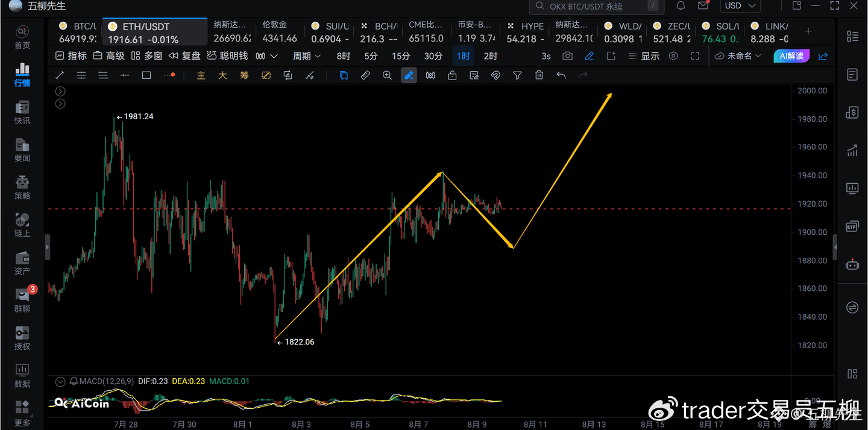Open 快讯 news flash in sidebar
This screenshot has width=868, height=430.
coord(22,113)
